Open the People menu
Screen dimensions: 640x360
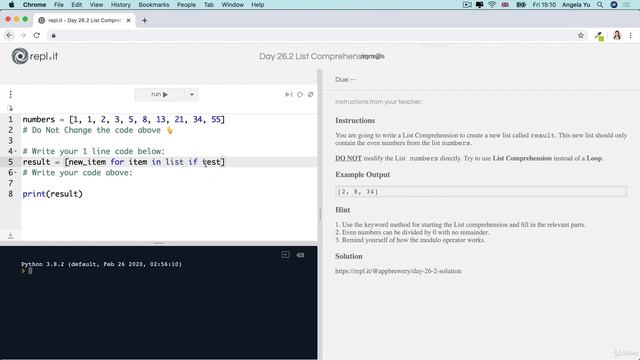186,5
